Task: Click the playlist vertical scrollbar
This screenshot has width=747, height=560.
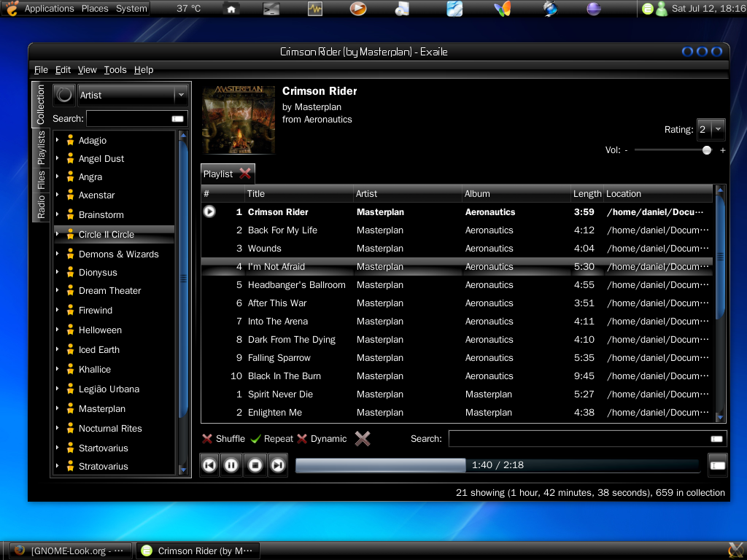Action: pyautogui.click(x=720, y=257)
